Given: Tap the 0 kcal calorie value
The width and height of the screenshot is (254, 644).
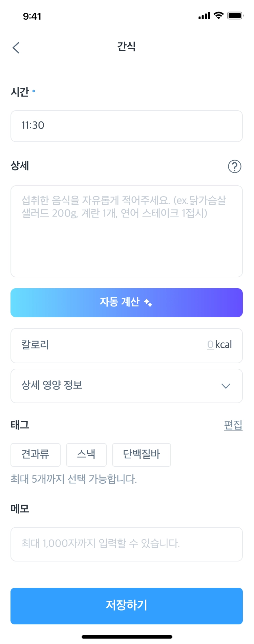Looking at the screenshot, I should pos(211,345).
